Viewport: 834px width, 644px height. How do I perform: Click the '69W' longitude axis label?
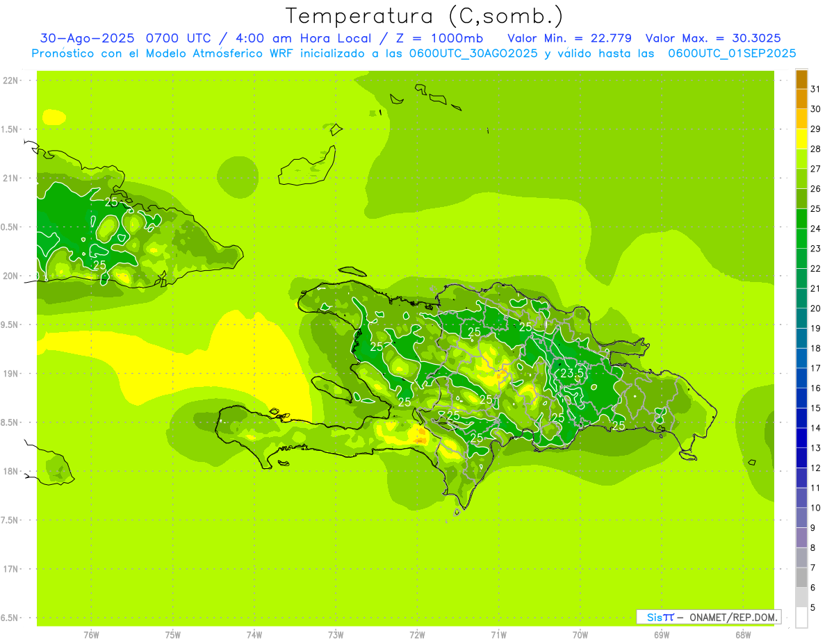pyautogui.click(x=661, y=634)
